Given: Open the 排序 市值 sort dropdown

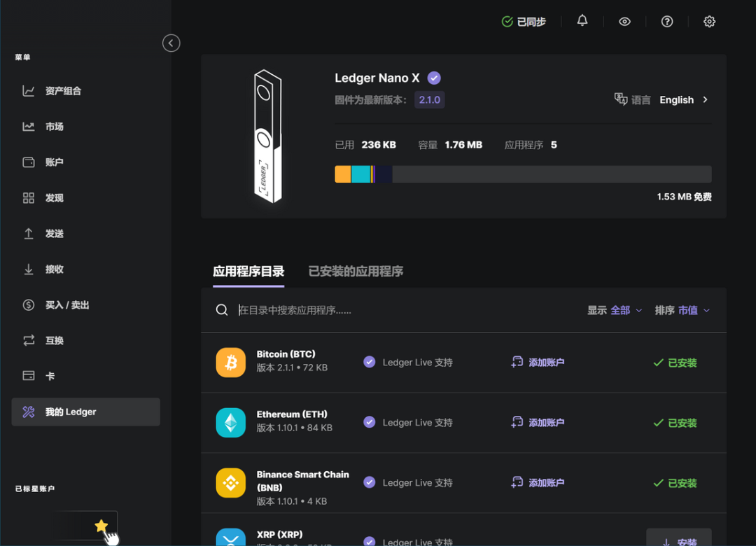Looking at the screenshot, I should (x=682, y=309).
